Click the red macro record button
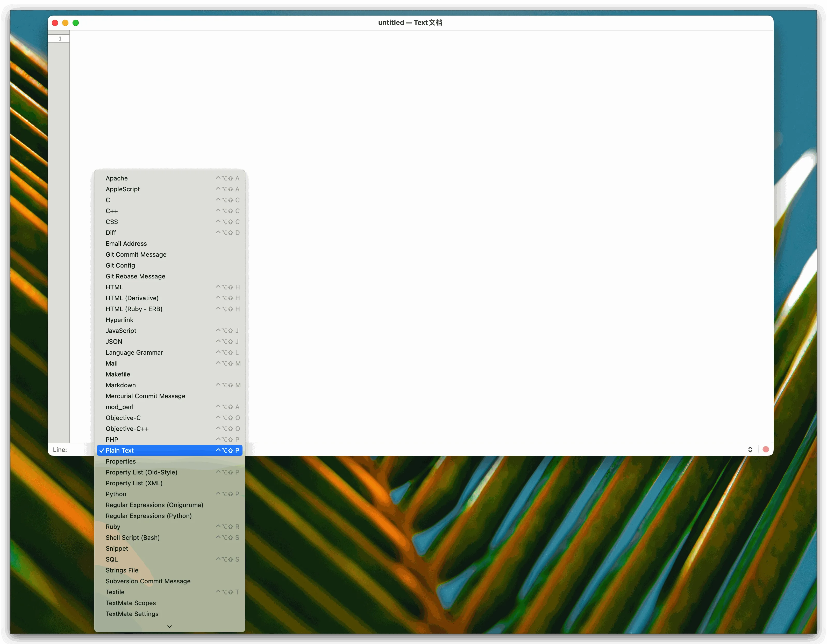This screenshot has height=644, width=827. pyautogui.click(x=765, y=449)
